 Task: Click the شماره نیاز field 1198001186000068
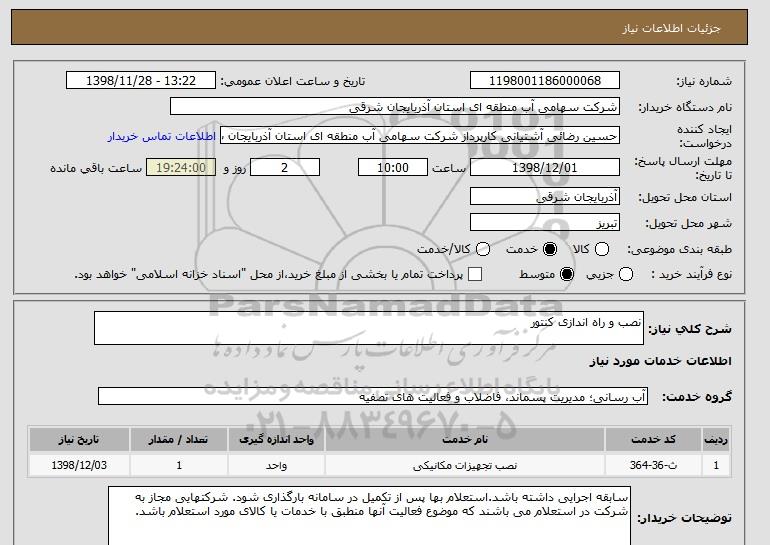pos(545,81)
